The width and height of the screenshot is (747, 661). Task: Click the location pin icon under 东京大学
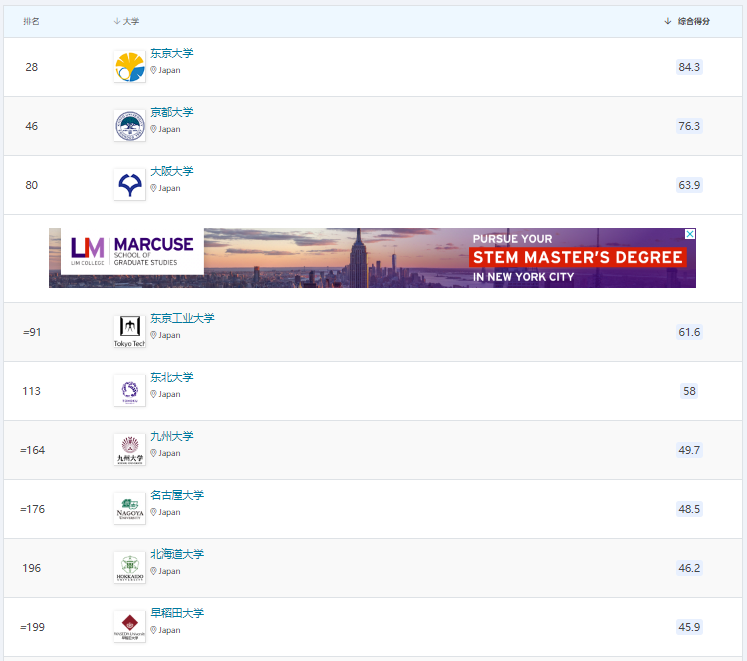(153, 70)
